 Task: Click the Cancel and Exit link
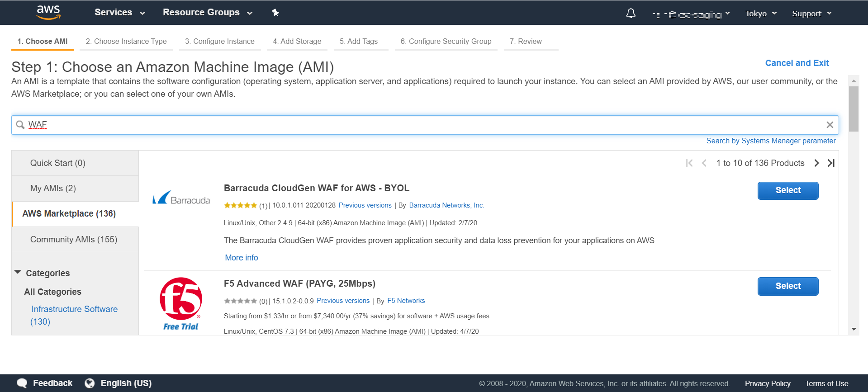click(x=797, y=63)
